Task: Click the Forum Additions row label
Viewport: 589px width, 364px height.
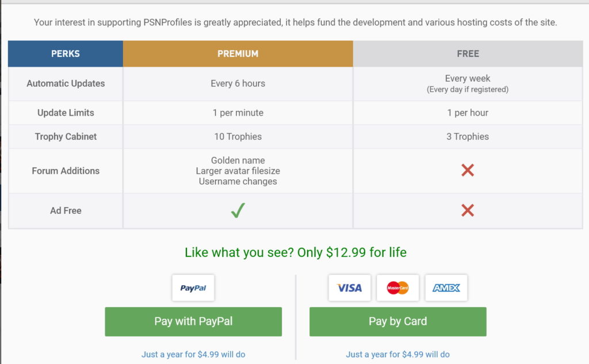Action: [x=66, y=171]
